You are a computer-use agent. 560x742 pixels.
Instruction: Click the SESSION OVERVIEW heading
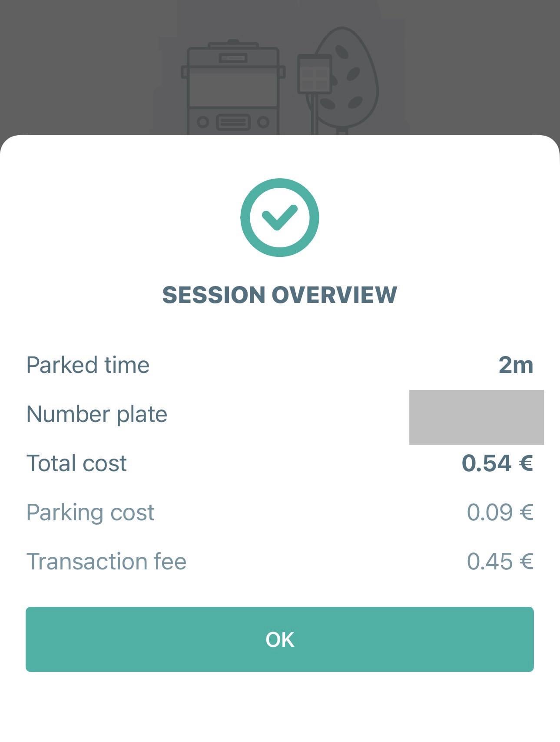279,295
